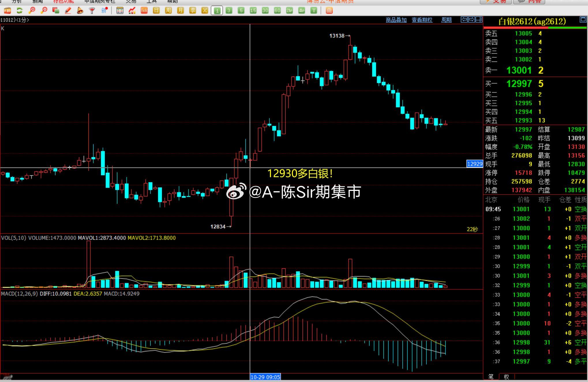The image size is (588, 382).
Task: Click the previous contract left arrow icon
Action: coord(464,20)
